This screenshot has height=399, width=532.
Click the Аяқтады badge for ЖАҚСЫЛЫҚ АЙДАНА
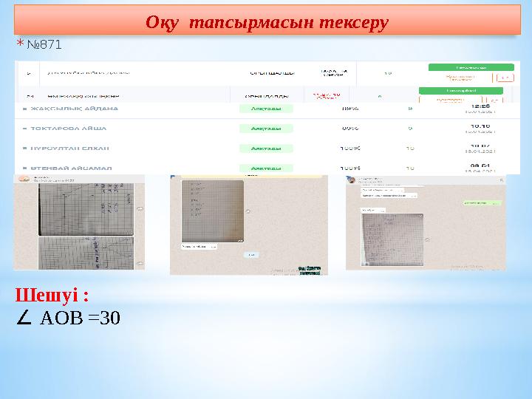coord(266,109)
